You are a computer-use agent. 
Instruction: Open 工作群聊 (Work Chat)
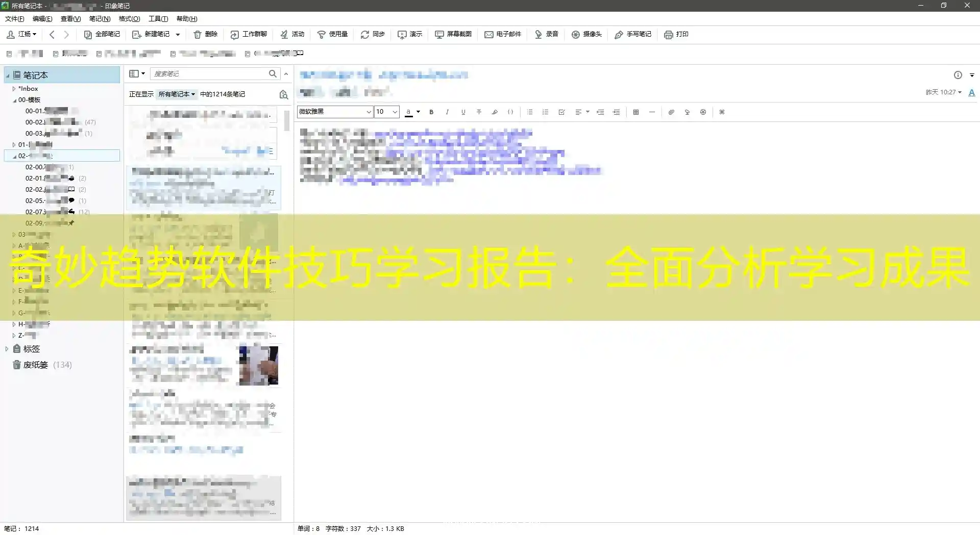click(249, 34)
